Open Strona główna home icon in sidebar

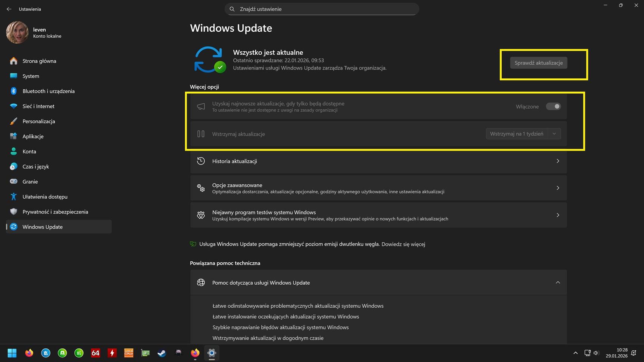(x=14, y=61)
